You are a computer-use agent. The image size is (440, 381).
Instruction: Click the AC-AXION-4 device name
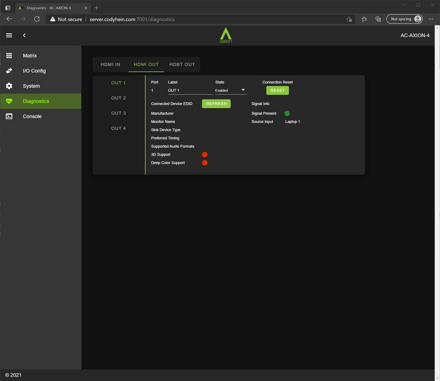pyautogui.click(x=415, y=35)
